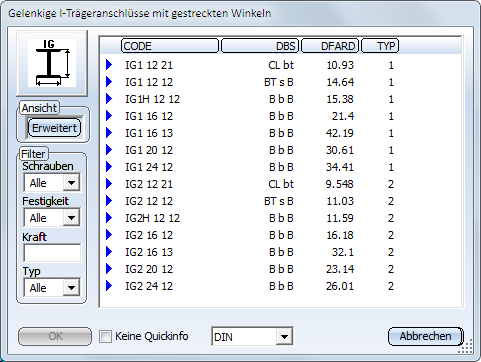
Task: Click blue arrow beside IG2 20 12
Action: pos(109,269)
